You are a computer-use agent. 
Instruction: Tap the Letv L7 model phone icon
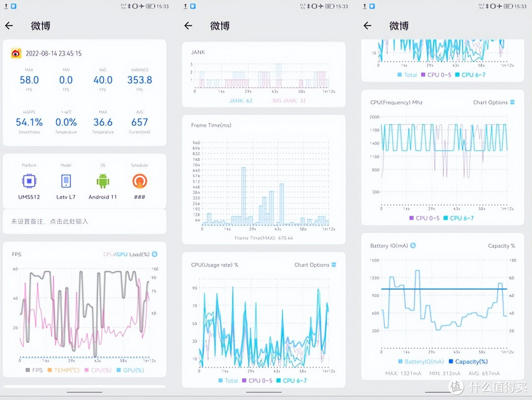(x=66, y=181)
